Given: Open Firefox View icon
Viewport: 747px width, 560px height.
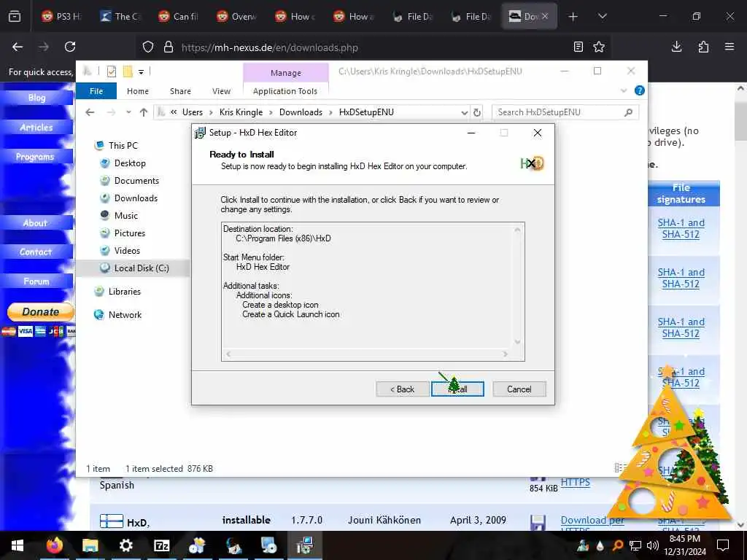Looking at the screenshot, I should pyautogui.click(x=15, y=17).
